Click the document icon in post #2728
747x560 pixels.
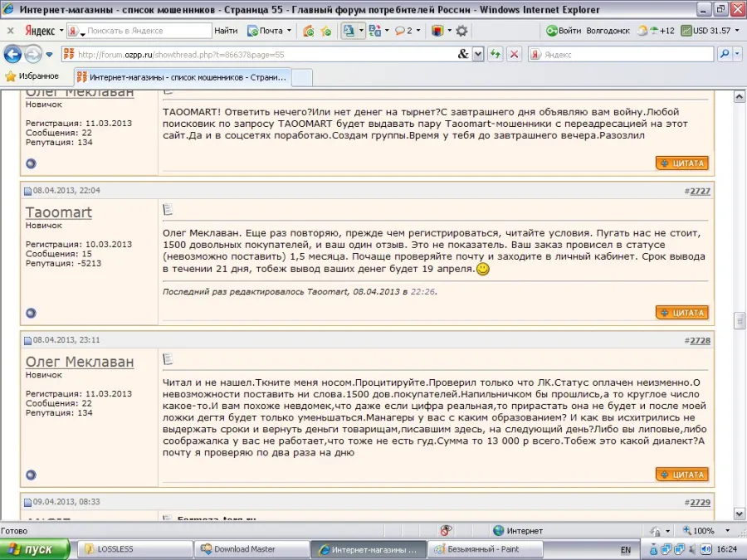(168, 359)
